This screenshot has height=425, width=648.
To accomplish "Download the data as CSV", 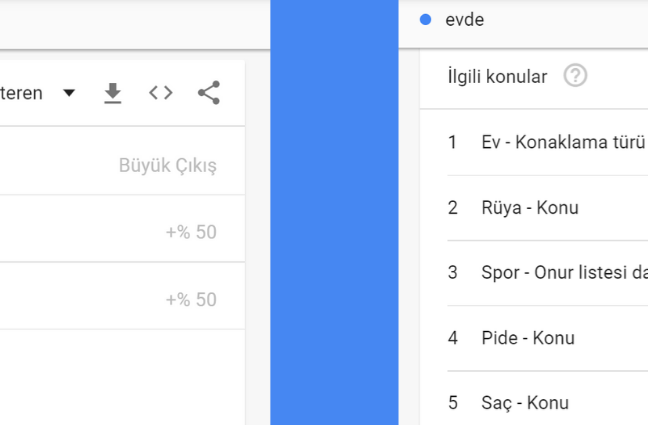I will [112, 93].
